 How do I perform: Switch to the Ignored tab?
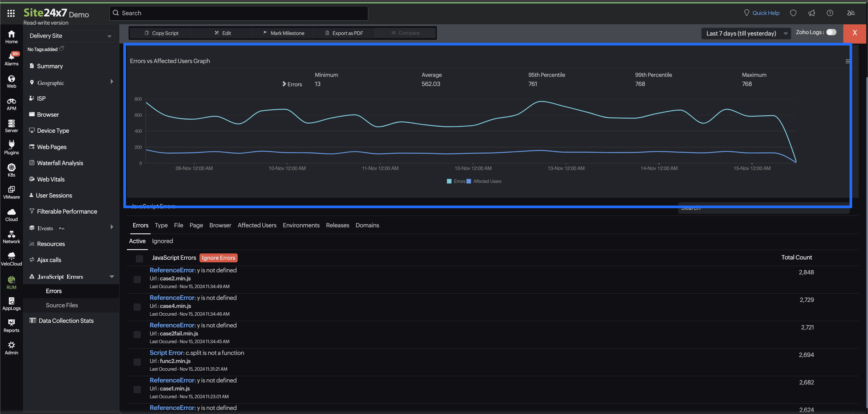tap(162, 241)
